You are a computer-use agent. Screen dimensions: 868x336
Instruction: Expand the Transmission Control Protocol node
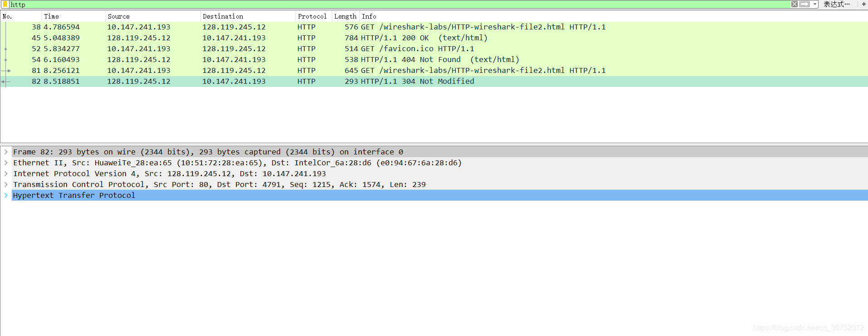tap(6, 184)
